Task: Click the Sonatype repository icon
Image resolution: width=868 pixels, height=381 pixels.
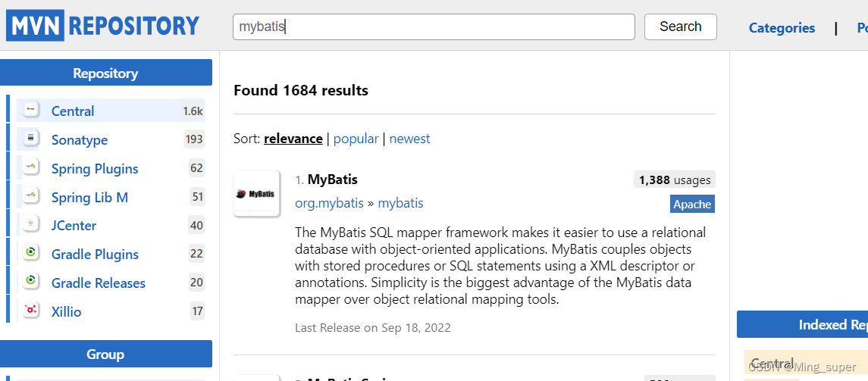Action: click(x=31, y=139)
